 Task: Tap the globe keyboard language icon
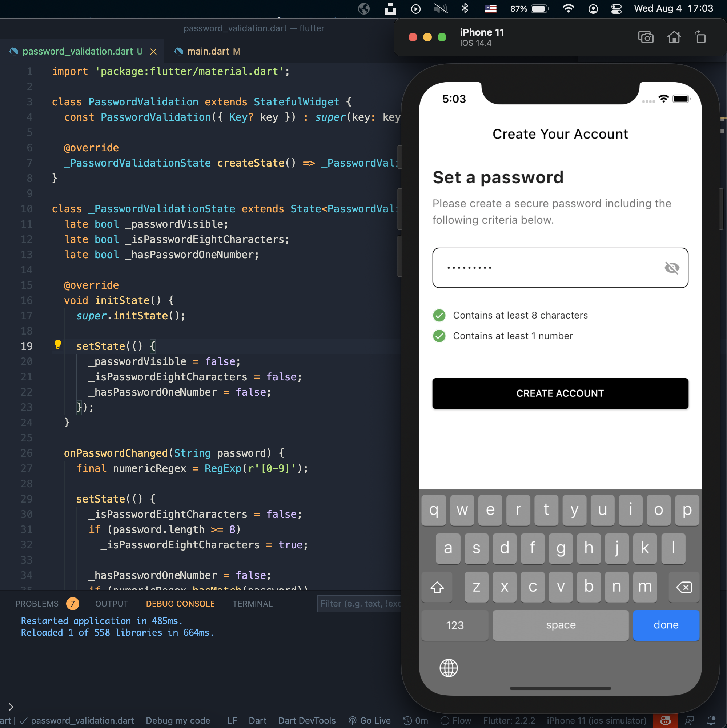pyautogui.click(x=448, y=668)
